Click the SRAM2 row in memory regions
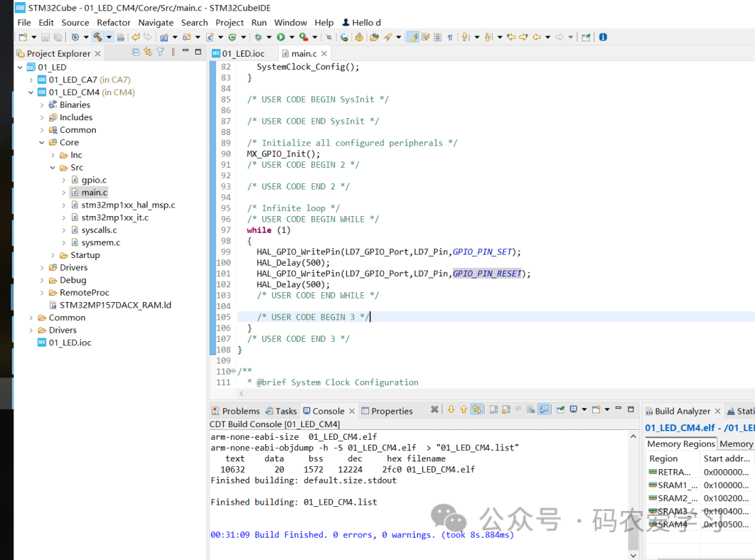 [x=700, y=498]
